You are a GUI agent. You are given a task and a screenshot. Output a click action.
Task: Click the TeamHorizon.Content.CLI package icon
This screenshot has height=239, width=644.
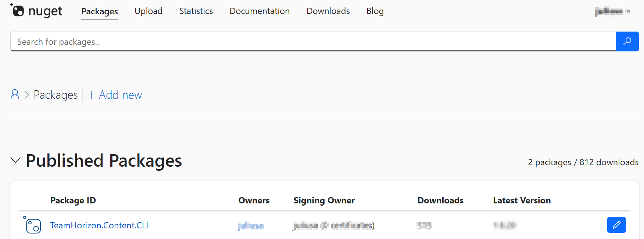point(33,225)
